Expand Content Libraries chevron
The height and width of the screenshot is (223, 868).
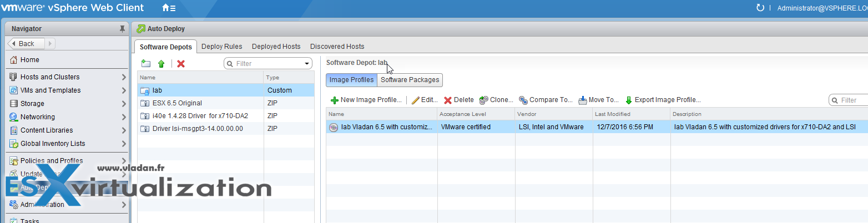click(124, 130)
